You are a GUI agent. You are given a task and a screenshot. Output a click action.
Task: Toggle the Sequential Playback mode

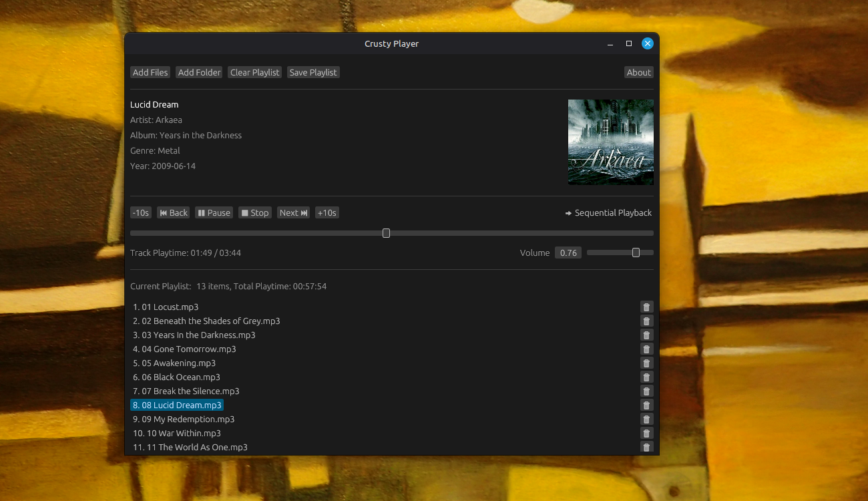tap(608, 213)
